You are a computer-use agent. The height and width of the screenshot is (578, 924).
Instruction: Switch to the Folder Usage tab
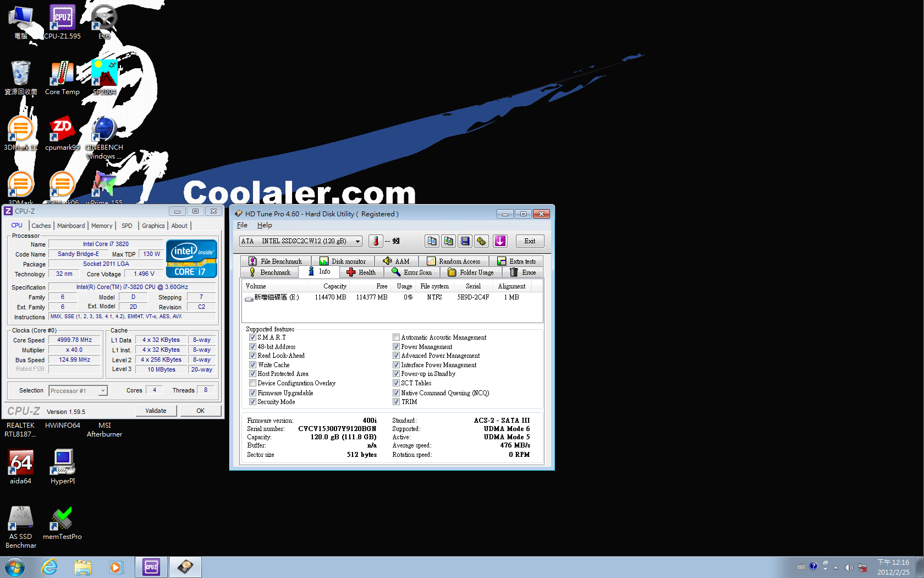[x=471, y=272]
